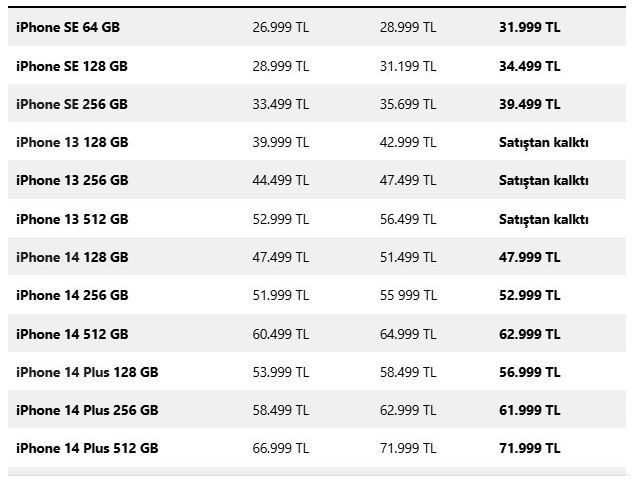Select the iPhone SE 256 GB label

(72, 104)
